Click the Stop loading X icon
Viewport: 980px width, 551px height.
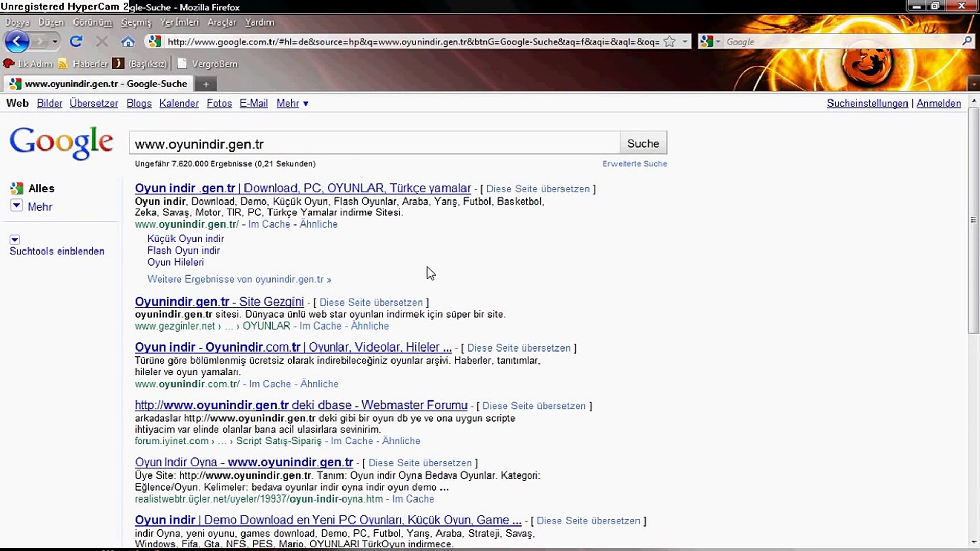pyautogui.click(x=102, y=41)
